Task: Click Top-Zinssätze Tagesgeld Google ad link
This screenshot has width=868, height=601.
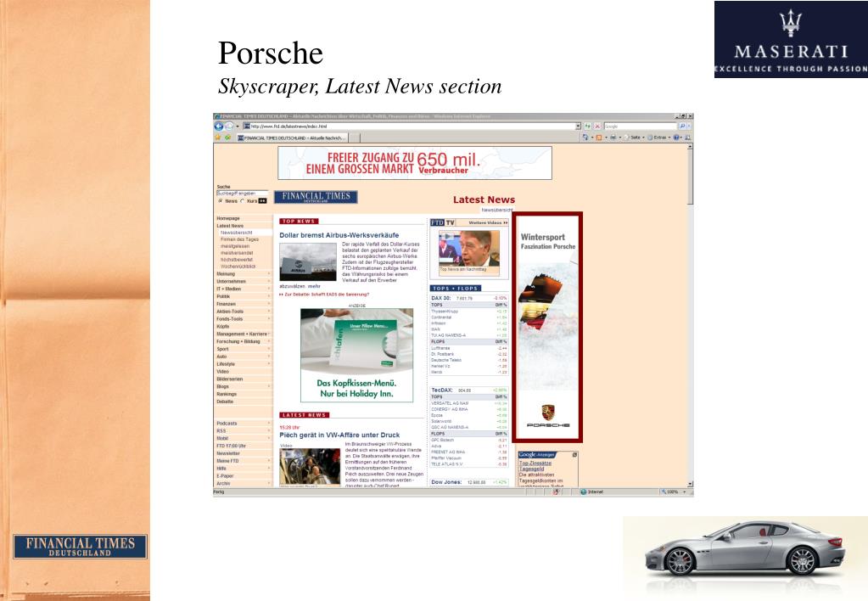Action: (535, 466)
